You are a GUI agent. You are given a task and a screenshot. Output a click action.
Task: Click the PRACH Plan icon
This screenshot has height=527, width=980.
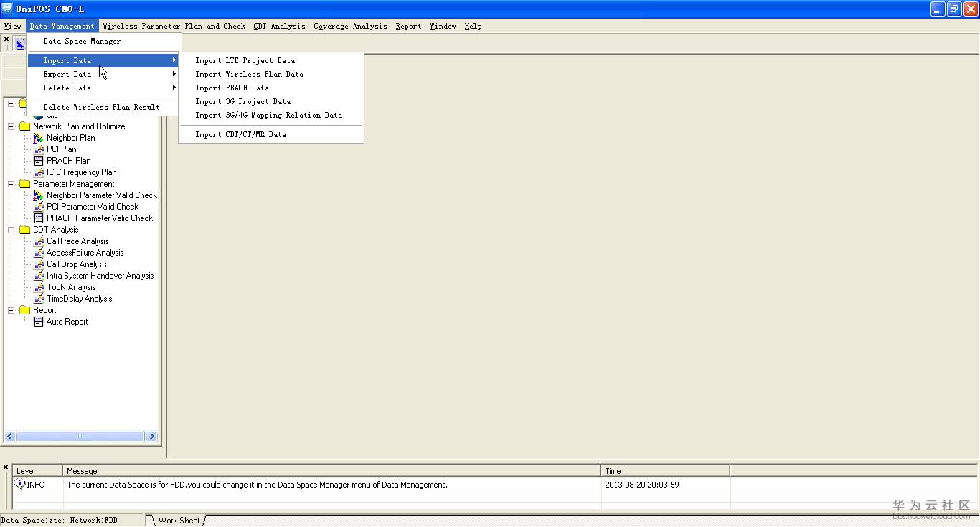tap(39, 161)
